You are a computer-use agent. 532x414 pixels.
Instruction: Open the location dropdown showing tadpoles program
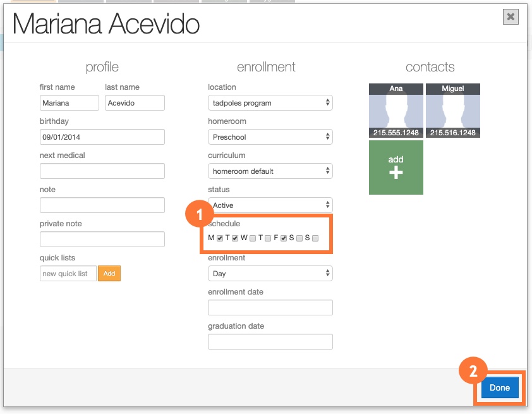click(270, 103)
